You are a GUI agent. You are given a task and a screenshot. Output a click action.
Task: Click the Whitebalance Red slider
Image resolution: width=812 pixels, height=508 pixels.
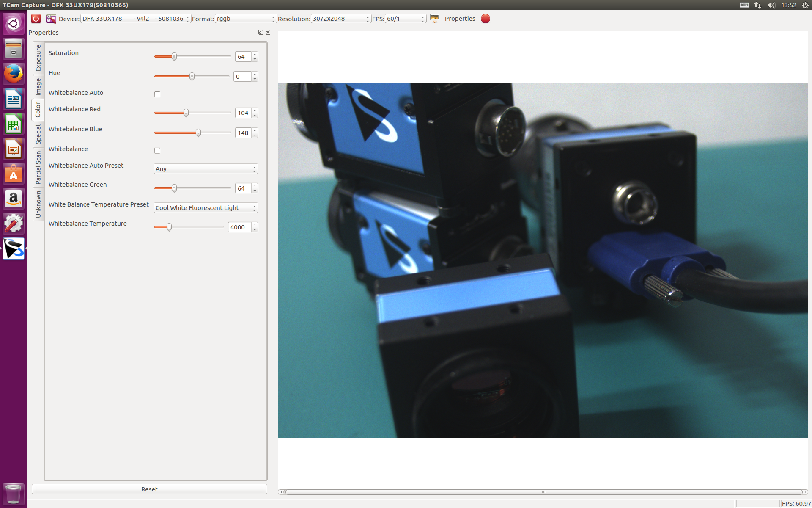pyautogui.click(x=192, y=113)
